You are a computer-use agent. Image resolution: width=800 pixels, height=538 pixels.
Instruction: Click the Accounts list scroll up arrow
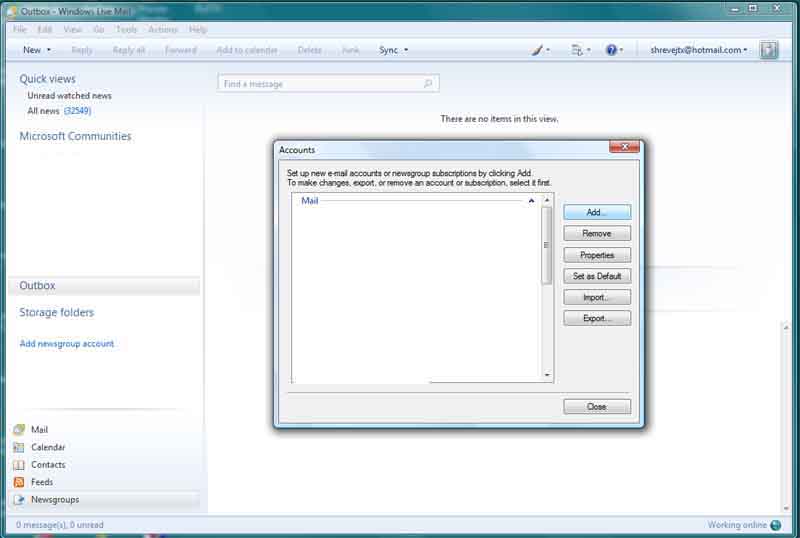547,200
